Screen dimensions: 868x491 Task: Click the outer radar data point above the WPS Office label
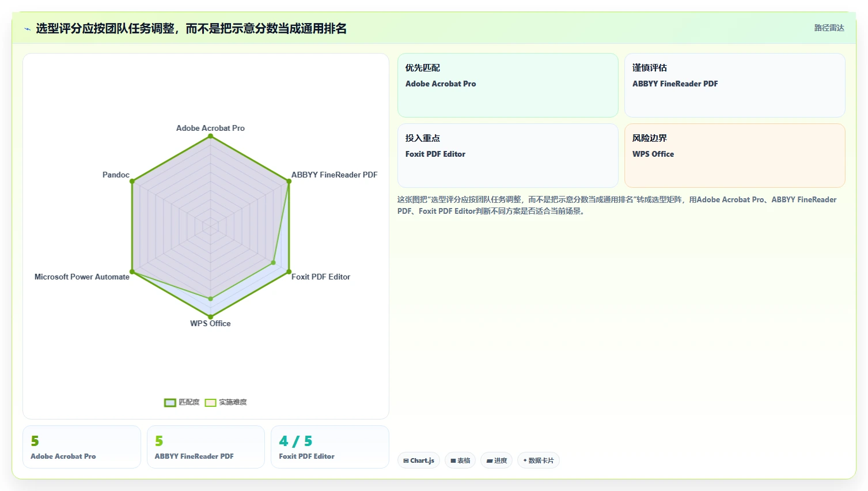click(x=210, y=317)
